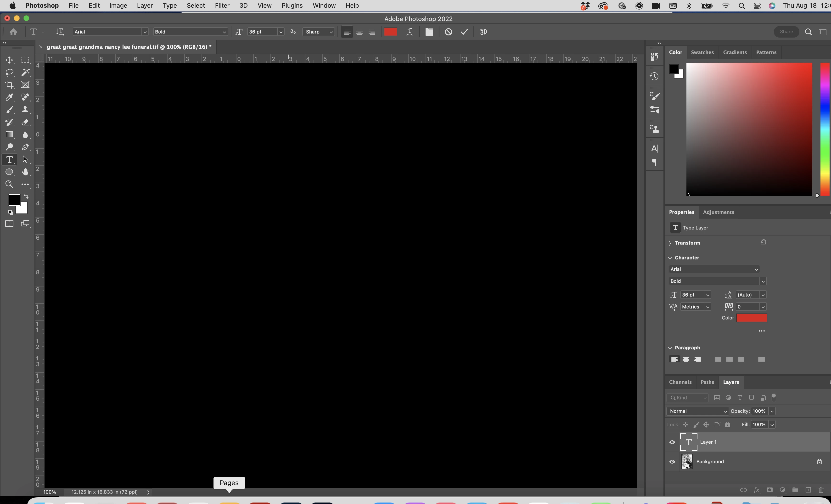Select the Hand tool
The image size is (831, 504).
[25, 172]
